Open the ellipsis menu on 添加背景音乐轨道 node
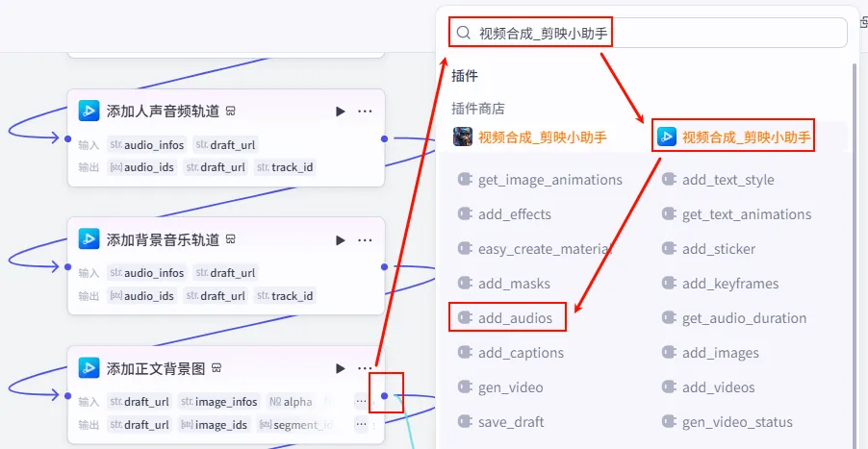The height and width of the screenshot is (449, 868). coord(365,240)
